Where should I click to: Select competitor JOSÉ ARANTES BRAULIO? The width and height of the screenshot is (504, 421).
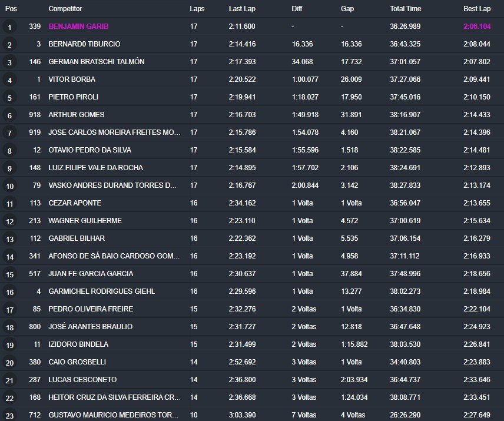90,327
